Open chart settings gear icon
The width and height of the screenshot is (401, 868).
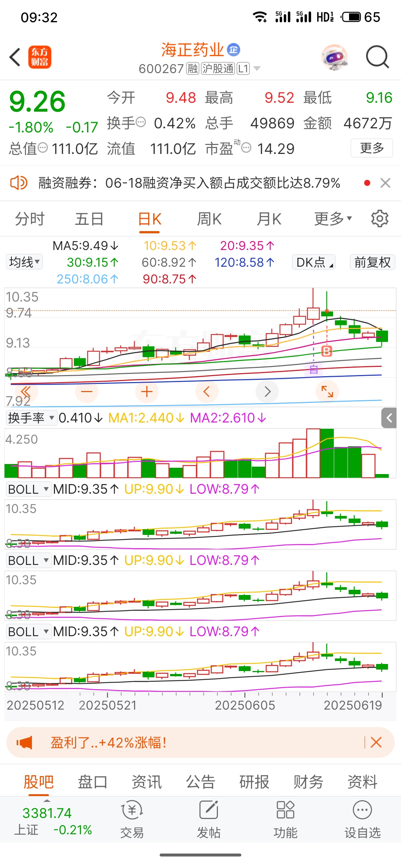[380, 218]
